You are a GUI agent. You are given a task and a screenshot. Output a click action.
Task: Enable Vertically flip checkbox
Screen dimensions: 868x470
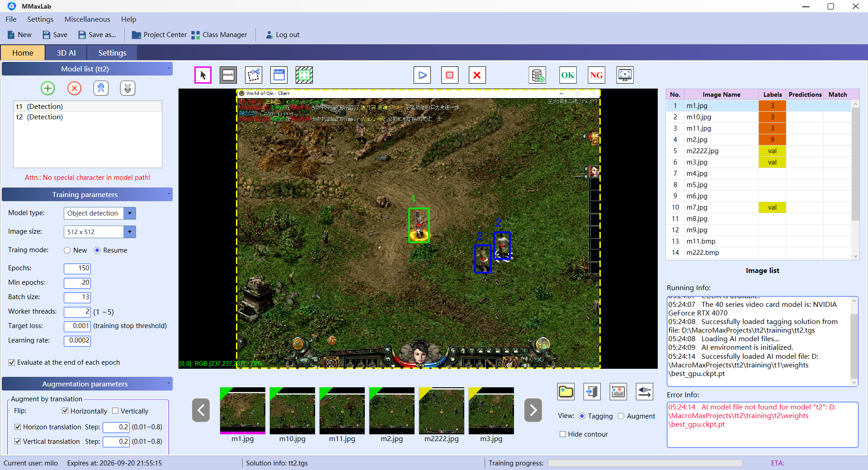pos(115,411)
